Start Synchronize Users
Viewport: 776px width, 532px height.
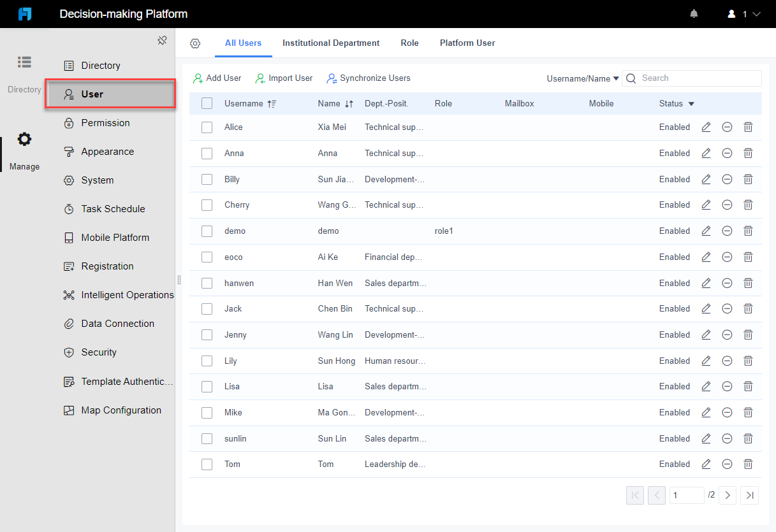[369, 78]
